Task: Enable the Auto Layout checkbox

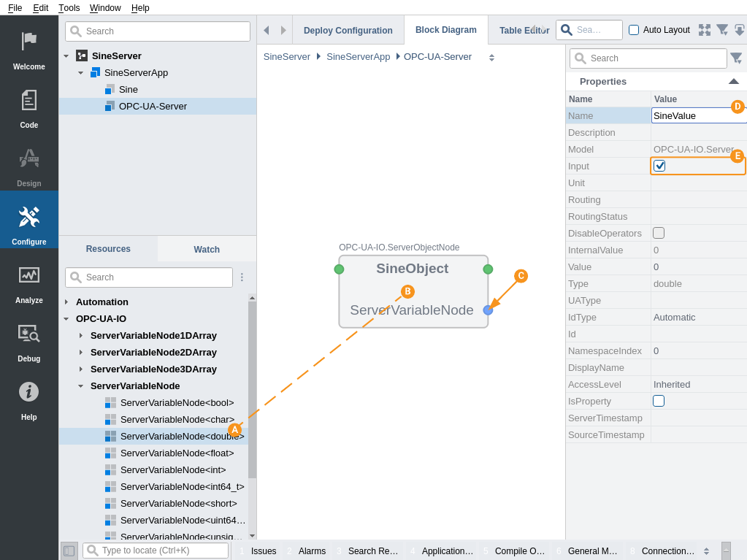Action: [634, 30]
